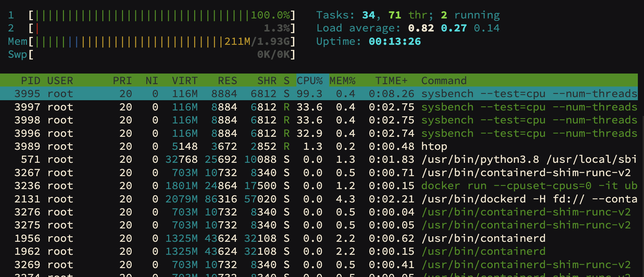Select containerd thread PID 1962
This screenshot has height=277, width=644.
click(319, 251)
